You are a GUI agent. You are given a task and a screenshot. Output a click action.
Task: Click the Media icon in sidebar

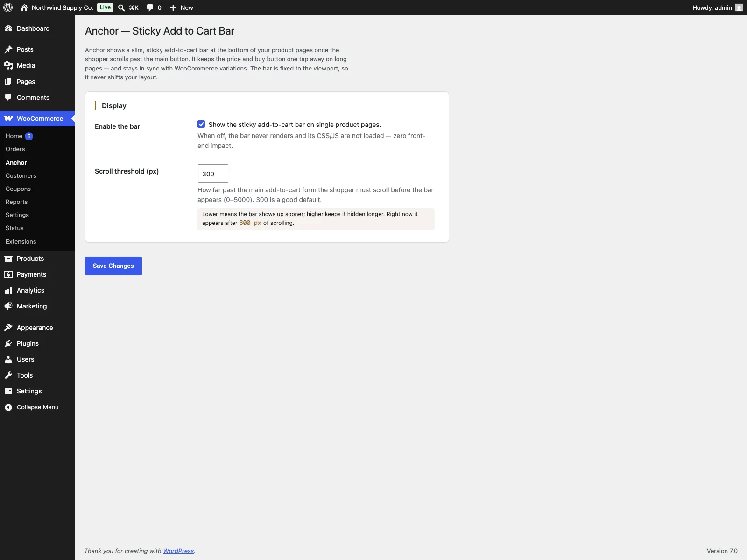(8, 65)
